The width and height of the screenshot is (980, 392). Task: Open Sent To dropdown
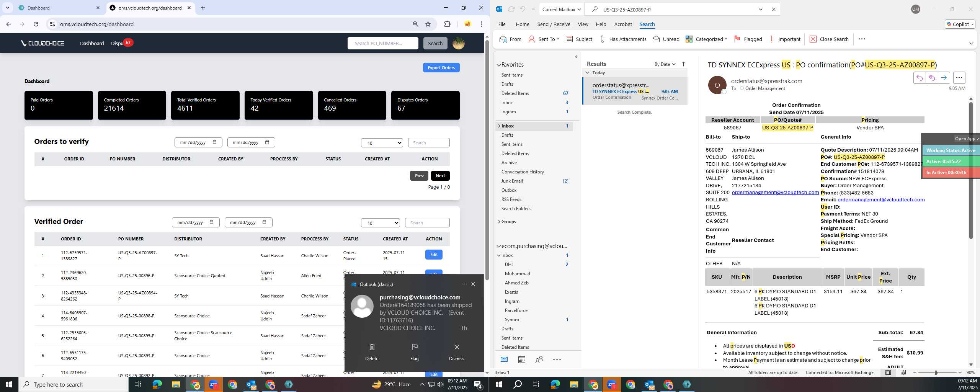pos(544,39)
